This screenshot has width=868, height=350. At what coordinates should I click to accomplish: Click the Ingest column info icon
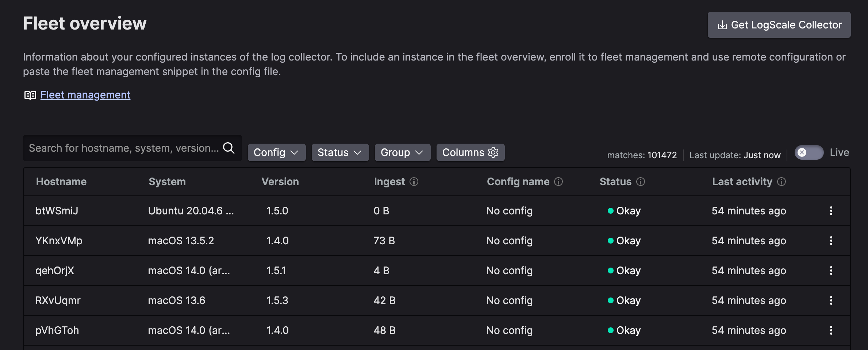click(x=414, y=182)
